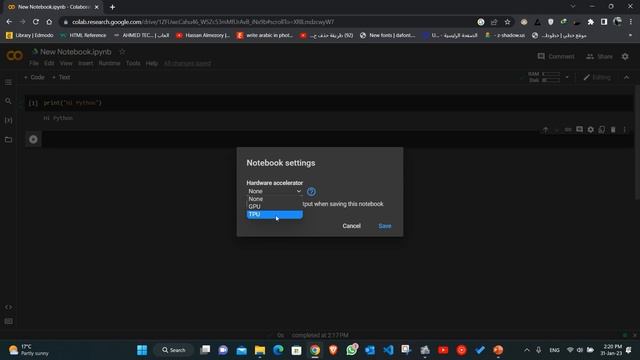This screenshot has height=360, width=640.
Task: Open WhatsApp from the taskbar
Action: pos(351,350)
